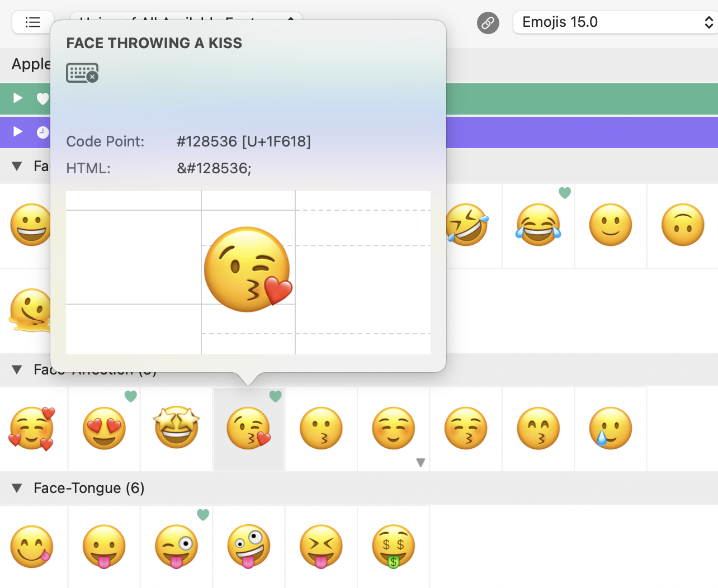Expand the green heart favorites row
Image resolution: width=718 pixels, height=588 pixels.
(x=18, y=98)
